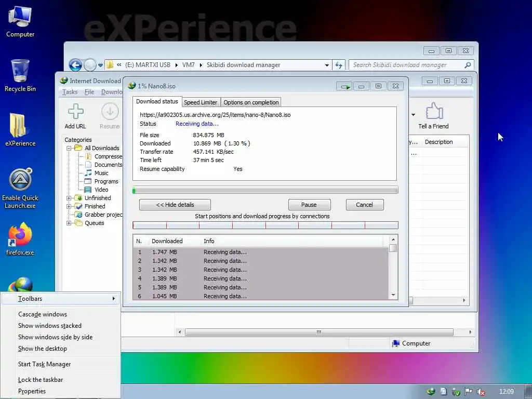532x399 pixels.
Task: Select Enable Quick Launch.exe desktop icon
Action: pyautogui.click(x=20, y=188)
